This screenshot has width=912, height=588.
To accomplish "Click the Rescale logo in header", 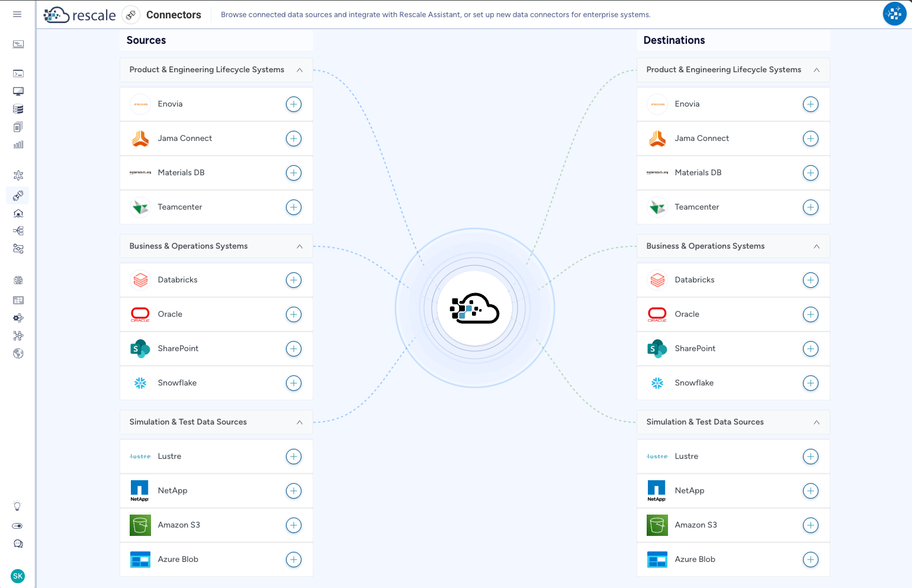I will [80, 15].
